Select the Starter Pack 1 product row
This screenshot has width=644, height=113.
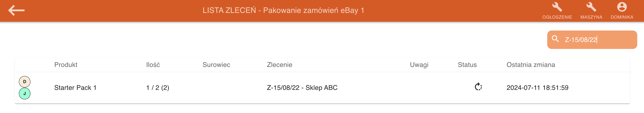(75, 88)
